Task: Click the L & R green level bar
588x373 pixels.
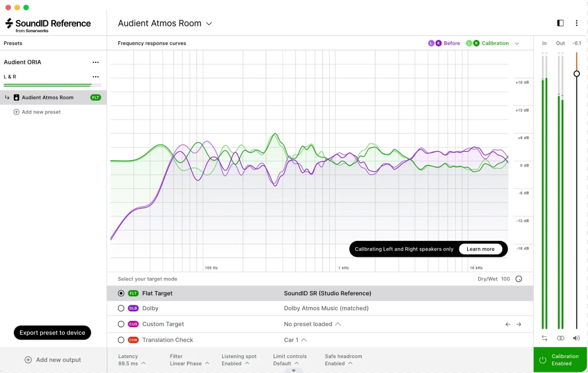Action: 53,85
